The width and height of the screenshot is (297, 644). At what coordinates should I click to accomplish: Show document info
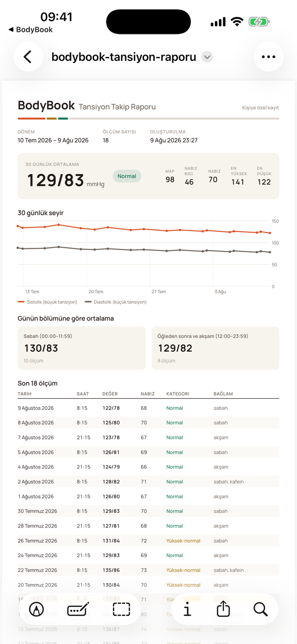tap(187, 610)
